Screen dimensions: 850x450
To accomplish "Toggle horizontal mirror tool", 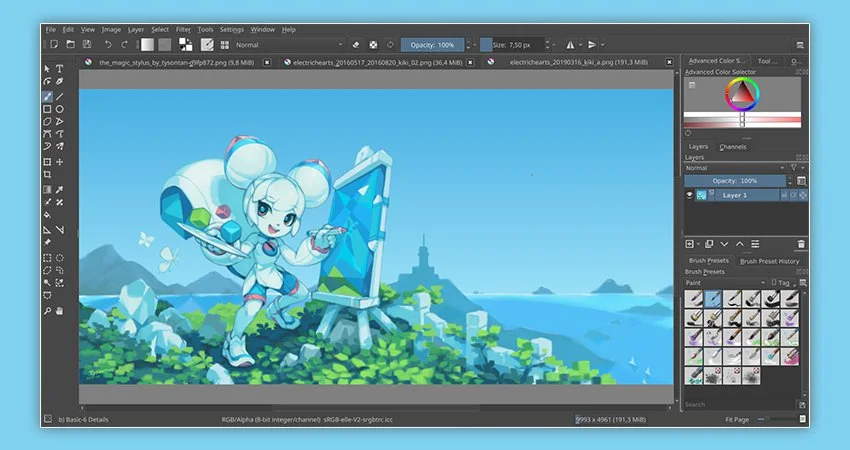I will click(x=570, y=45).
